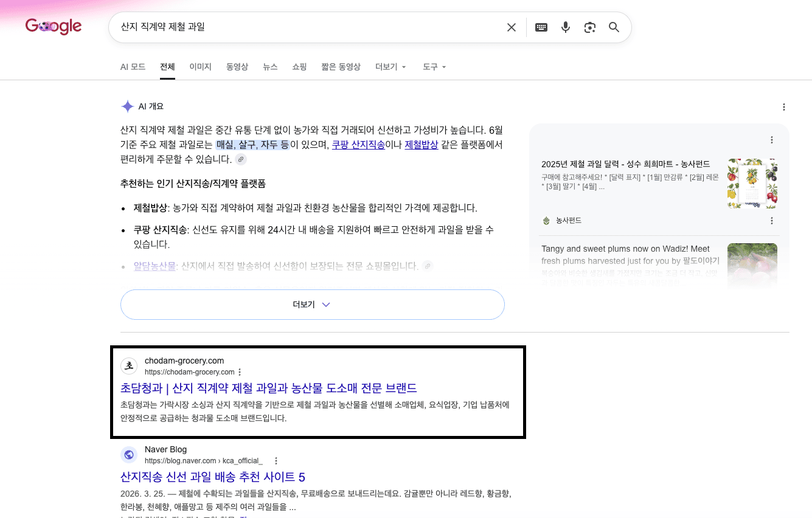
Task: Click the chodam-grocery.com site favicon
Action: [x=129, y=366]
